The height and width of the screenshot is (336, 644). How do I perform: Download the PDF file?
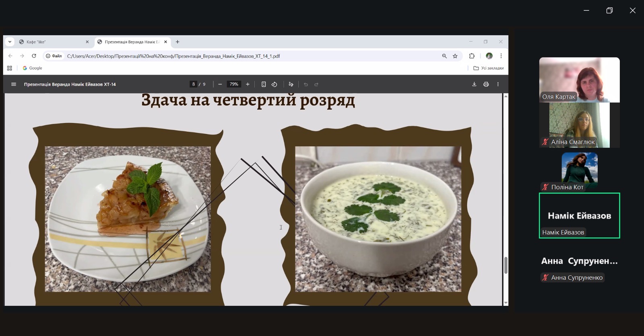click(474, 84)
